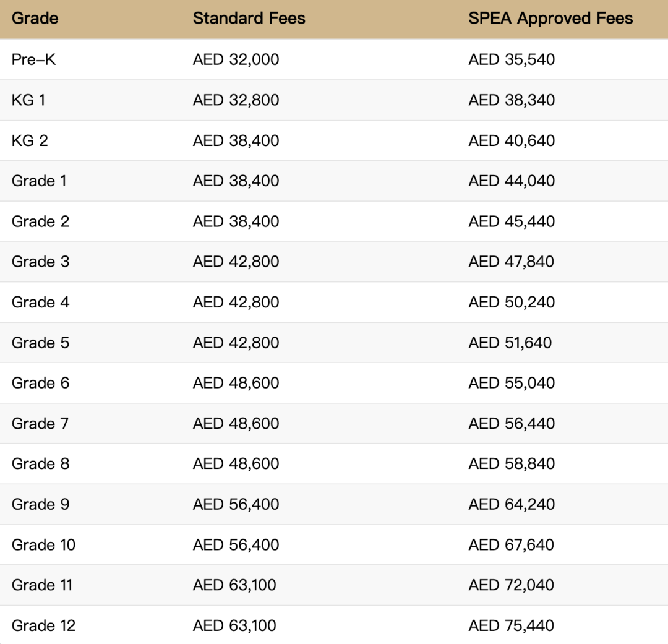Click the Standard Fees column header
This screenshot has height=644, width=668.
point(249,19)
